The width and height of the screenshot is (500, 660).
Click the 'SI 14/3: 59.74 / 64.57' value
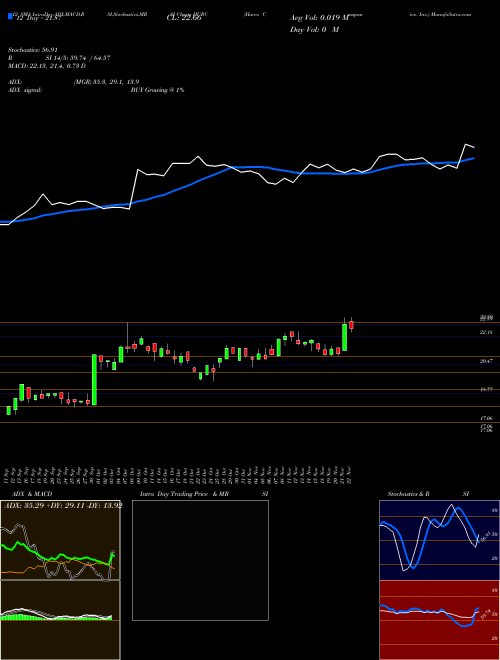77,58
